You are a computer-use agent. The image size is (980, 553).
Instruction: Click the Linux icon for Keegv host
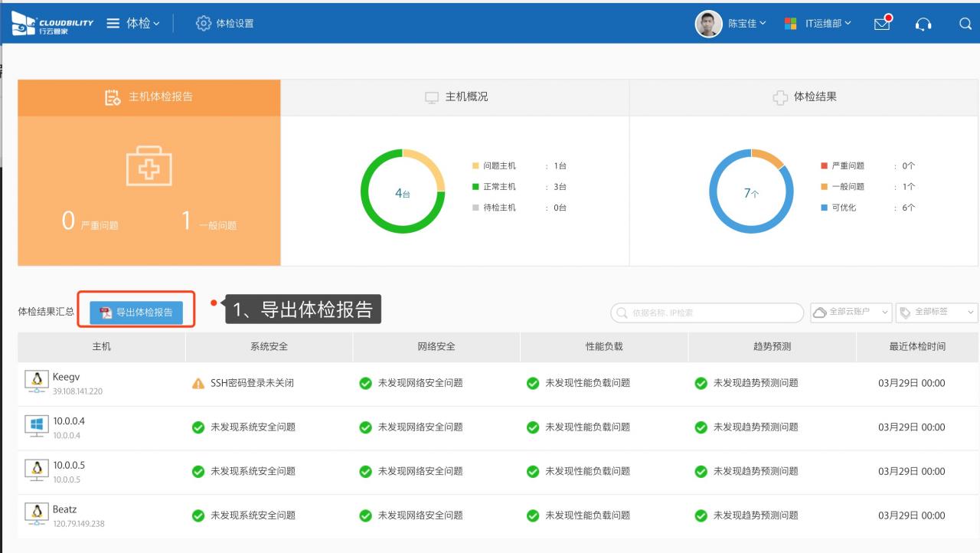coord(36,380)
